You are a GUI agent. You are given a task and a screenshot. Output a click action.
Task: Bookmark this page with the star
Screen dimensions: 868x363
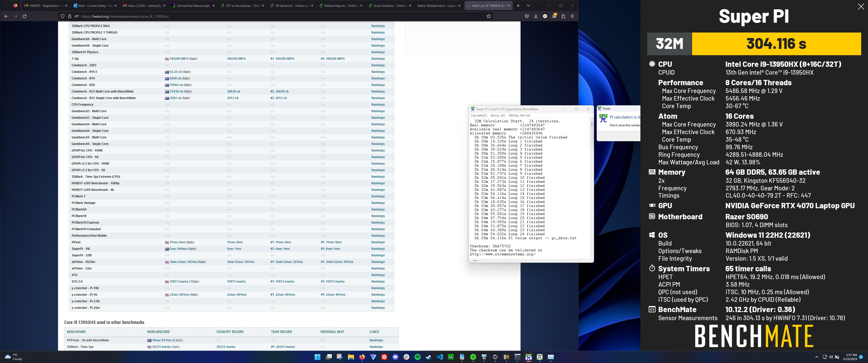[489, 16]
